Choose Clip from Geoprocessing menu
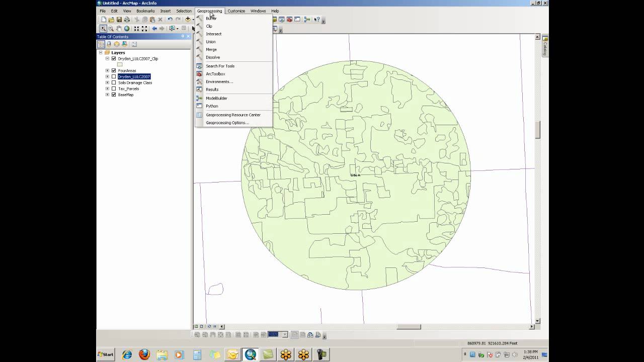Screen dimensions: 644x362 (234, 26)
